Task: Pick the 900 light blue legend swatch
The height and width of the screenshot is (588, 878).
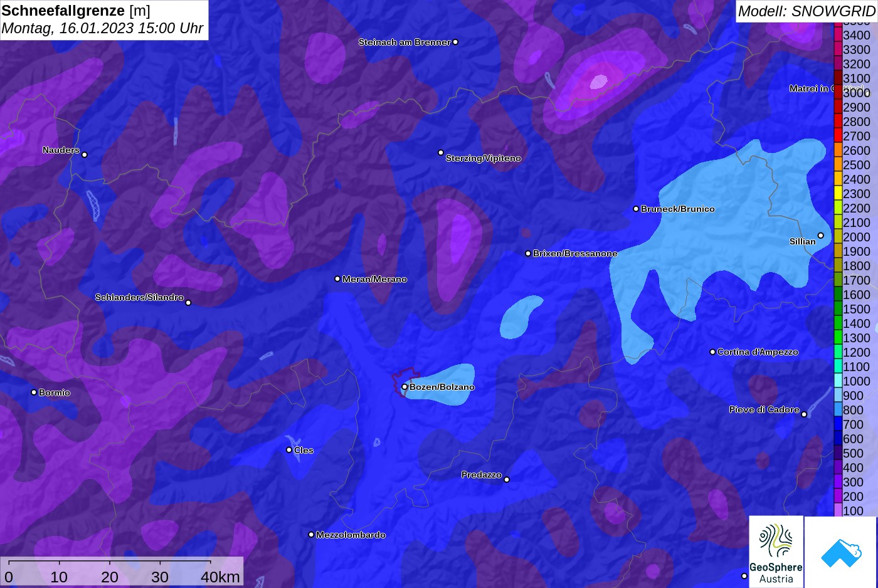Action: coord(838,396)
